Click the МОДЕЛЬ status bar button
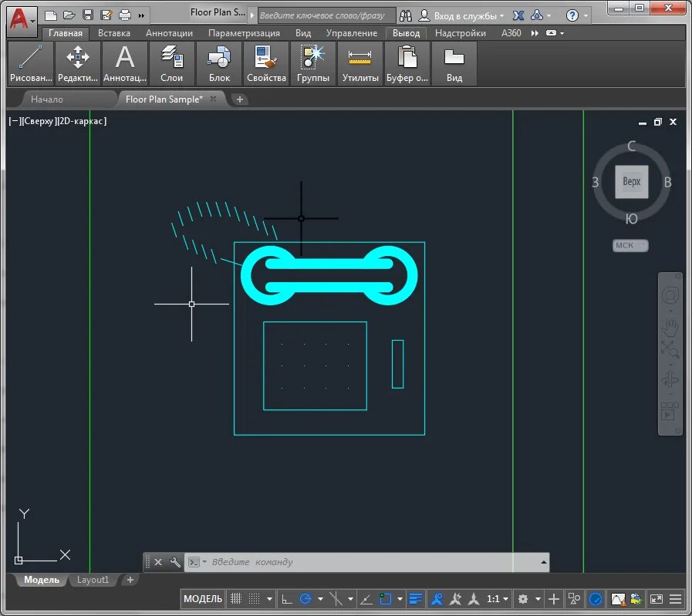Viewport: 692px width, 616px height. 203,599
